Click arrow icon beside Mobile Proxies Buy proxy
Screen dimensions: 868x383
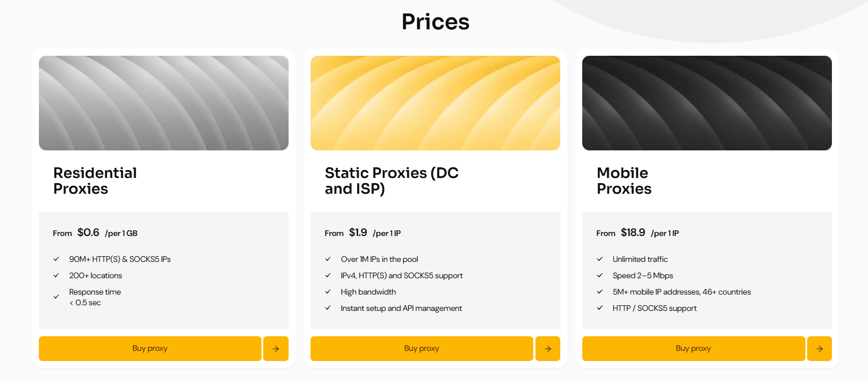[820, 349]
